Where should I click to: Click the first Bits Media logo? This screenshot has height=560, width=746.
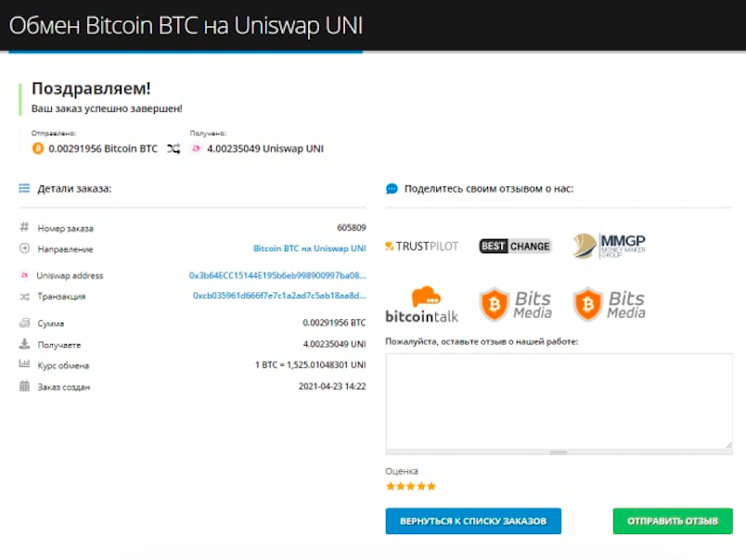pos(516,304)
